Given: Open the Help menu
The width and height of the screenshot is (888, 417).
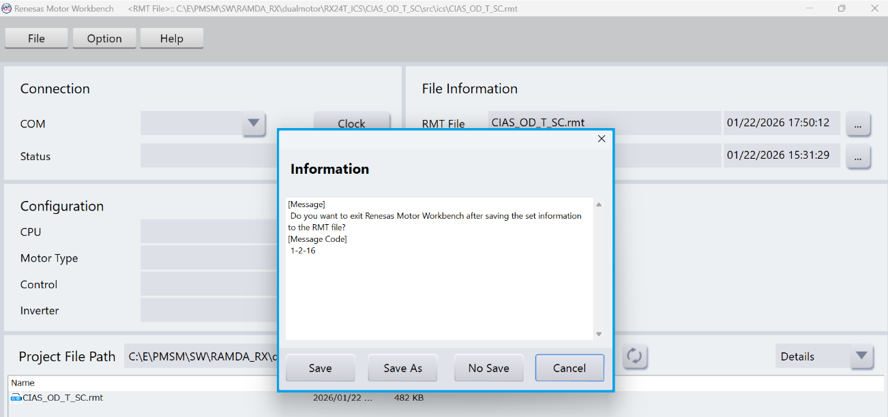Looking at the screenshot, I should coord(172,39).
